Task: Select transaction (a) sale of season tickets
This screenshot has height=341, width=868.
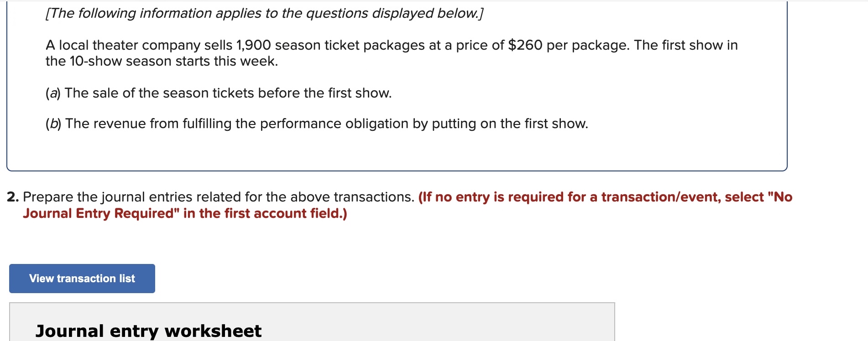Action: coord(219,93)
